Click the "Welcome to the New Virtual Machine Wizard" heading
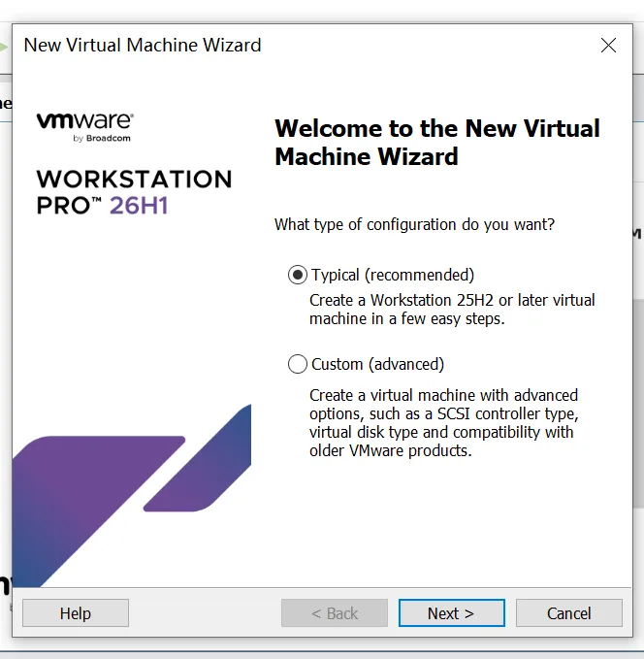This screenshot has height=659, width=644. point(437,143)
